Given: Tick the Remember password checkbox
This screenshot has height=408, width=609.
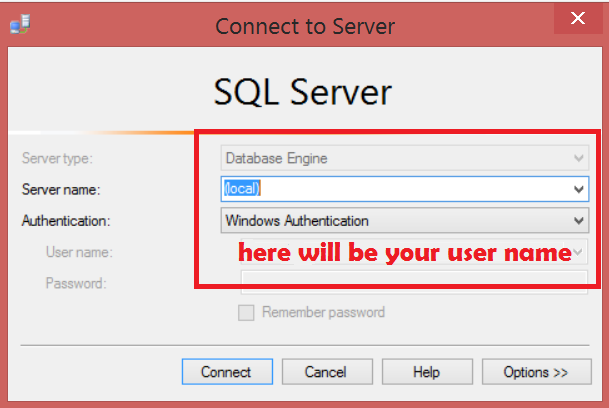Looking at the screenshot, I should 246,312.
